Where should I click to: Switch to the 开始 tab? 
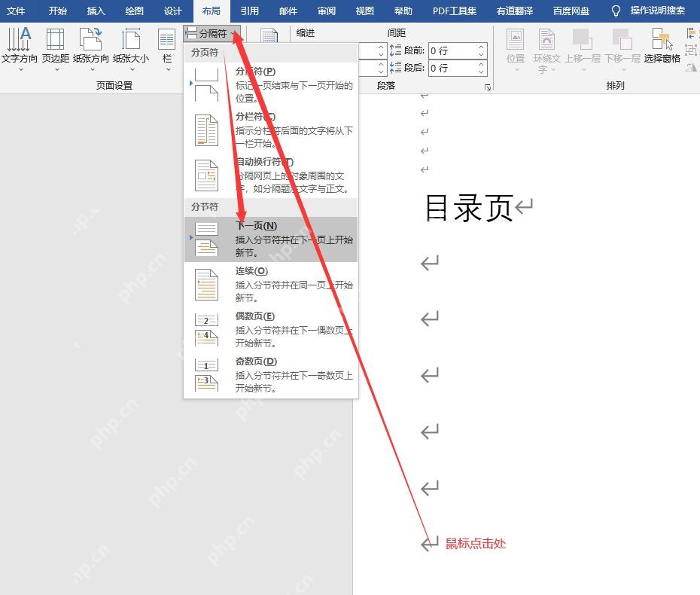point(58,11)
